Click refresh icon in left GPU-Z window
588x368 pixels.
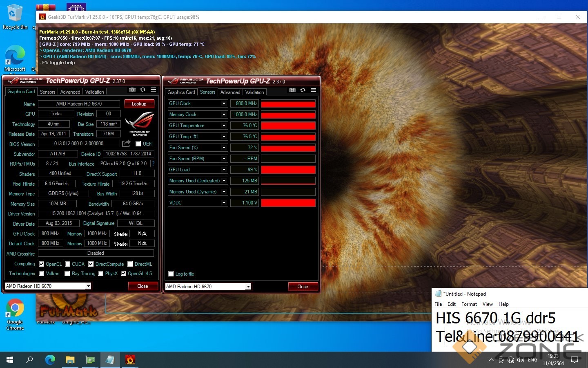coord(143,90)
